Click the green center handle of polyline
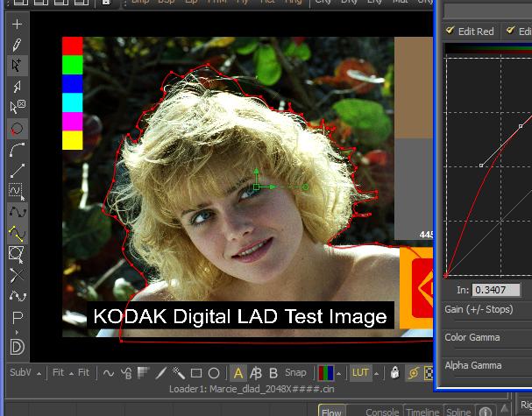This screenshot has width=532, height=416. (x=257, y=187)
